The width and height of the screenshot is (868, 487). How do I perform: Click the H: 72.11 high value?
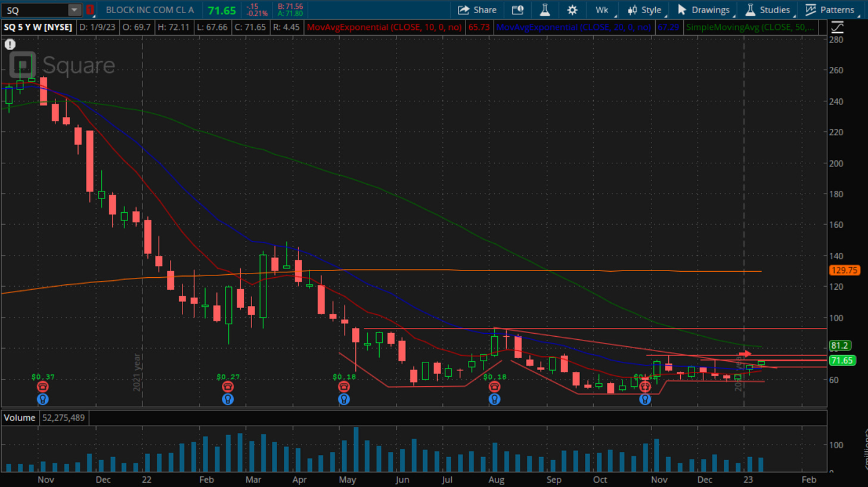coord(172,27)
